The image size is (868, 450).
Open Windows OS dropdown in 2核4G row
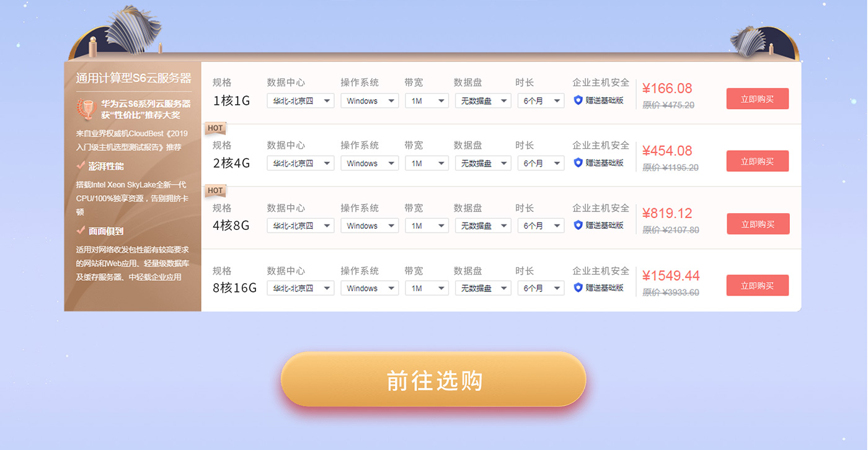(x=370, y=163)
